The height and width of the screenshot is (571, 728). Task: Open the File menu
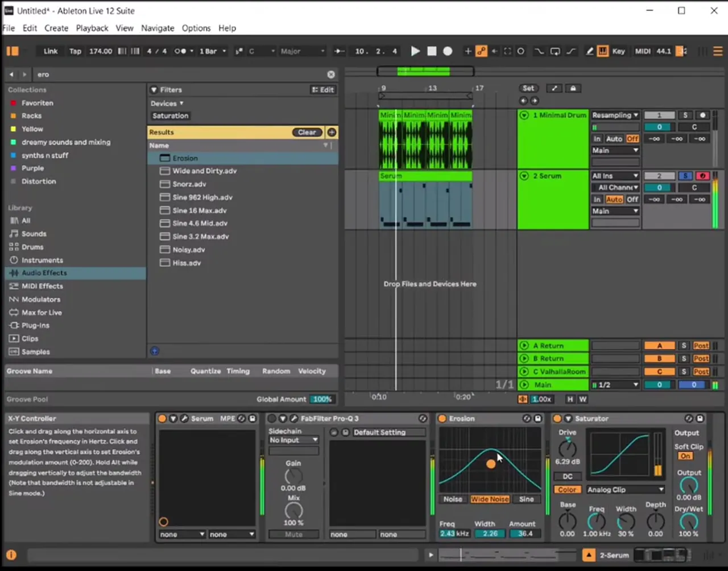pos(9,28)
